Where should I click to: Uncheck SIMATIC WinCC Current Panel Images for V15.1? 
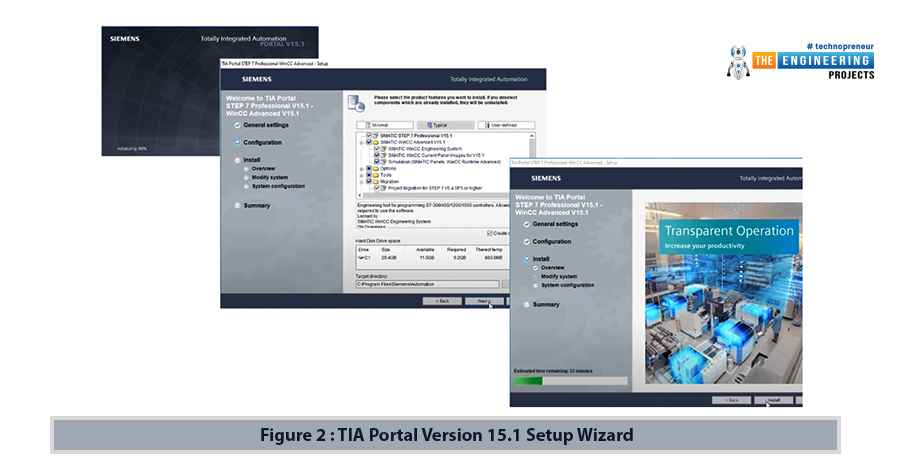(377, 156)
